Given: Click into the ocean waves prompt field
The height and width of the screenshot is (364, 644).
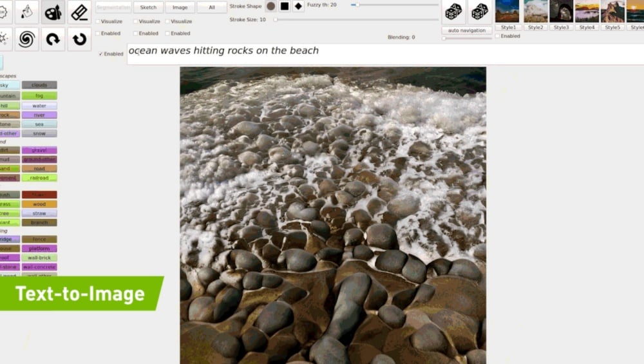Looking at the screenshot, I should (x=385, y=54).
